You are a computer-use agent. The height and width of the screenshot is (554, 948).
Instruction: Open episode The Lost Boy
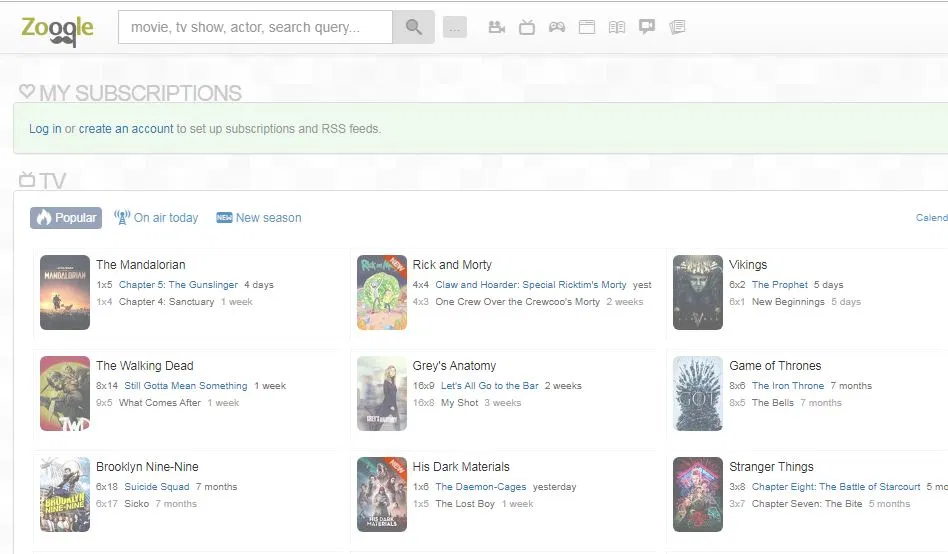point(465,504)
